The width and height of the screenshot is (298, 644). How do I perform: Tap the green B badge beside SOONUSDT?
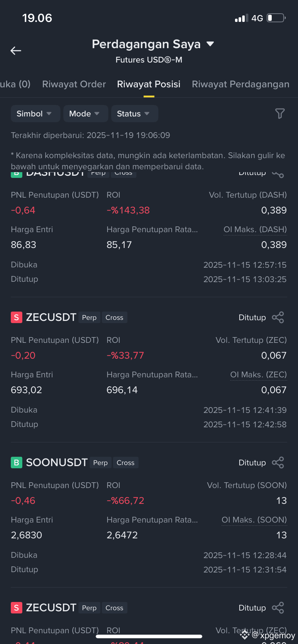click(x=17, y=463)
